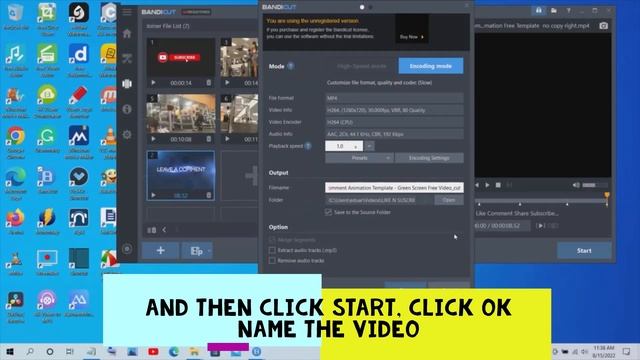Viewport: 640px width, 360px height.
Task: Select the Join mode sidebar icon
Action: [x=127, y=84]
